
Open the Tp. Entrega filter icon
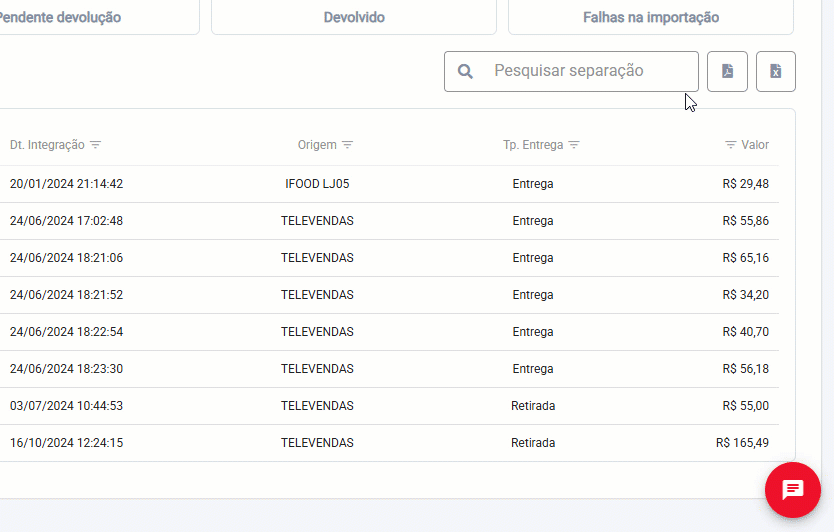click(x=574, y=145)
